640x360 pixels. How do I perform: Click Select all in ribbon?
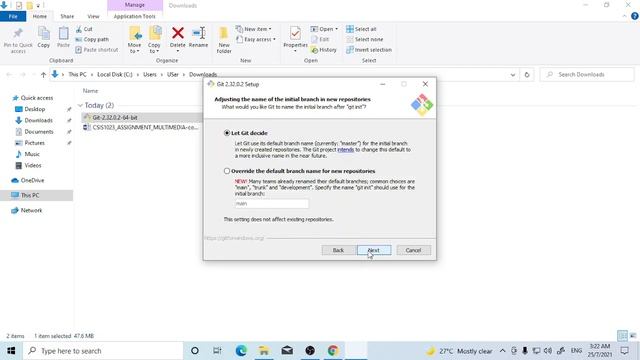(361, 29)
